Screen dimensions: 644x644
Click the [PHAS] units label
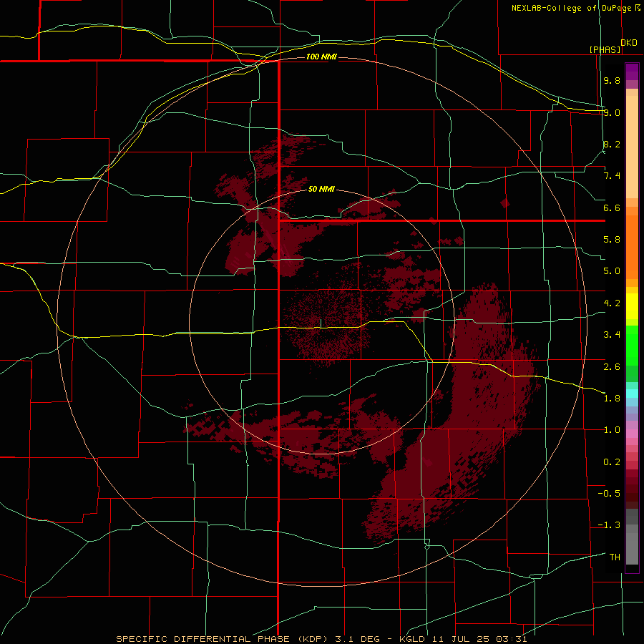[x=605, y=49]
